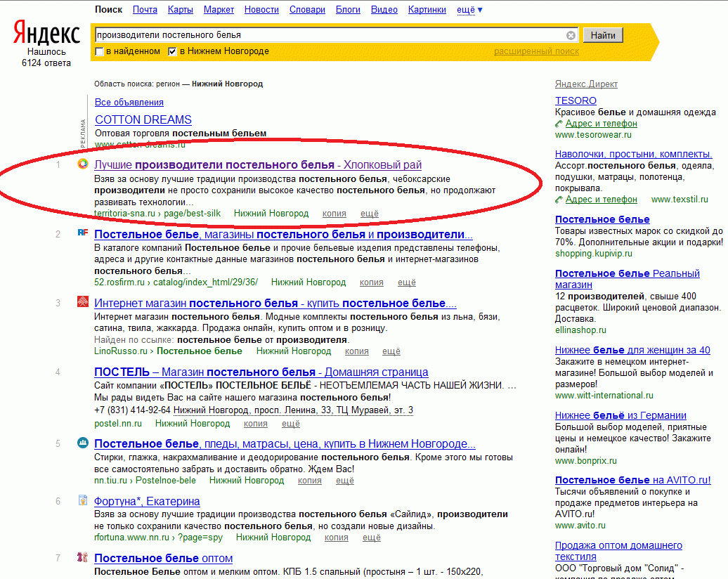Click favicon of result 1 Хлопковый рай
The image size is (728, 579).
coord(83,164)
